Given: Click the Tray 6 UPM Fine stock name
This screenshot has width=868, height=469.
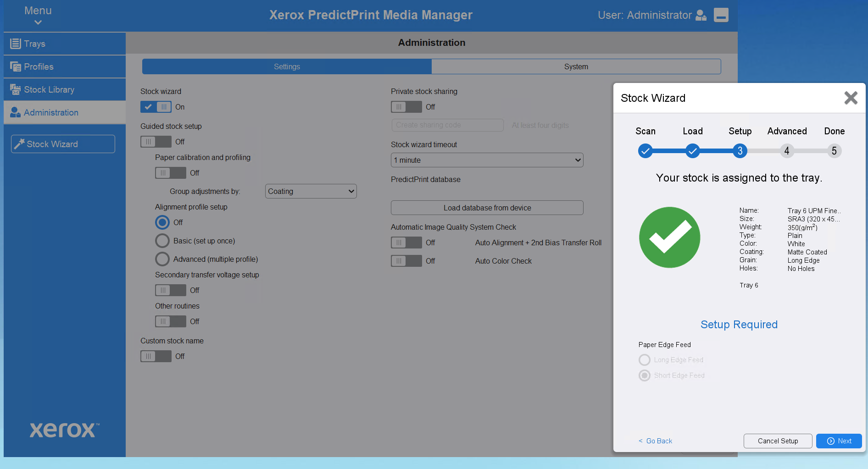Looking at the screenshot, I should coord(814,211).
